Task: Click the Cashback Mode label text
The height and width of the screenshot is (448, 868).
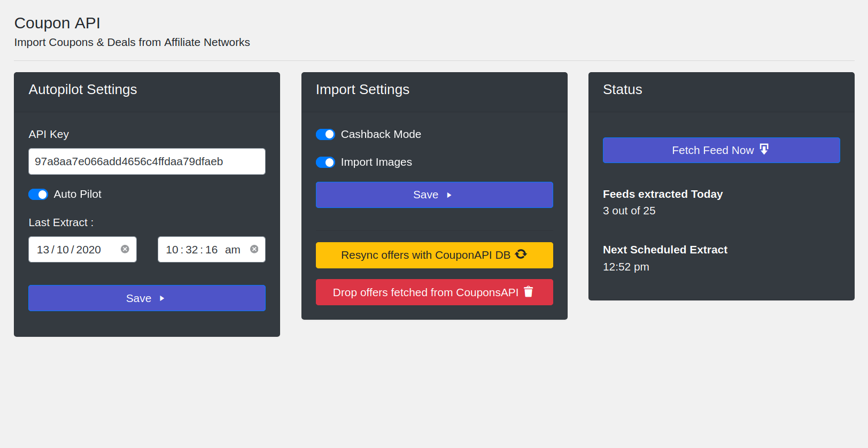Action: click(381, 135)
